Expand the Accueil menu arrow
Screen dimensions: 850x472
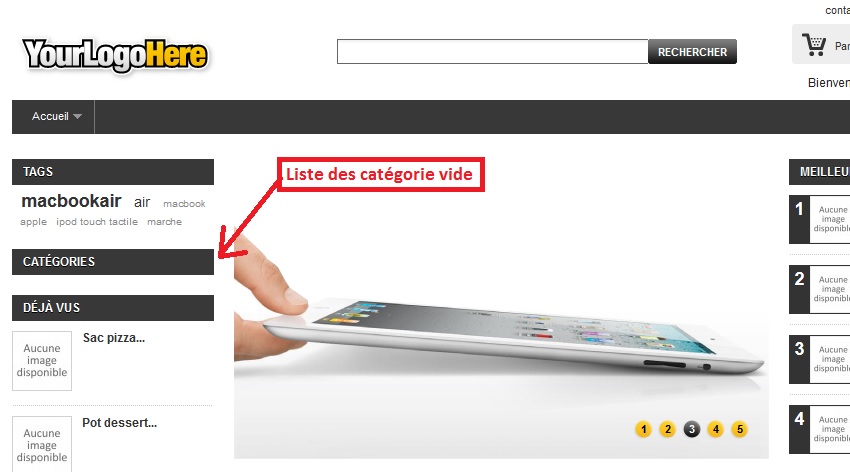point(78,117)
